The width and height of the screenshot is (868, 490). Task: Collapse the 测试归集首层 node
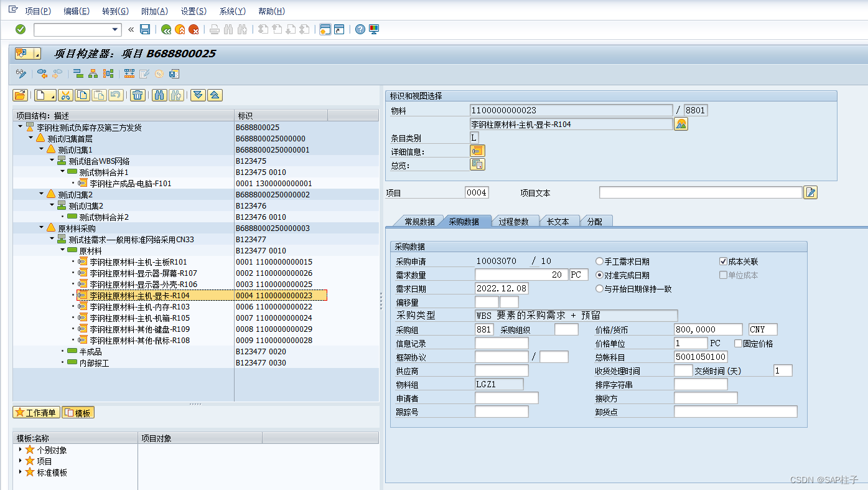(x=30, y=138)
